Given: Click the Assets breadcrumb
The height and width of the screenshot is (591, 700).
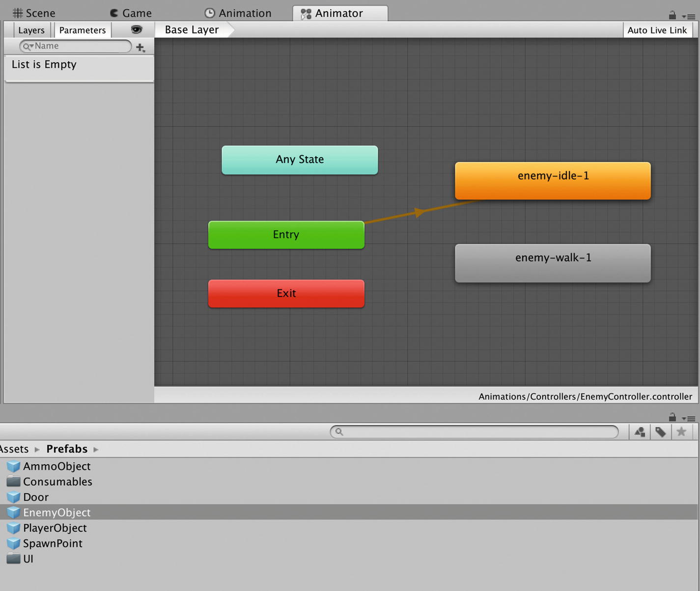Looking at the screenshot, I should coord(14,449).
